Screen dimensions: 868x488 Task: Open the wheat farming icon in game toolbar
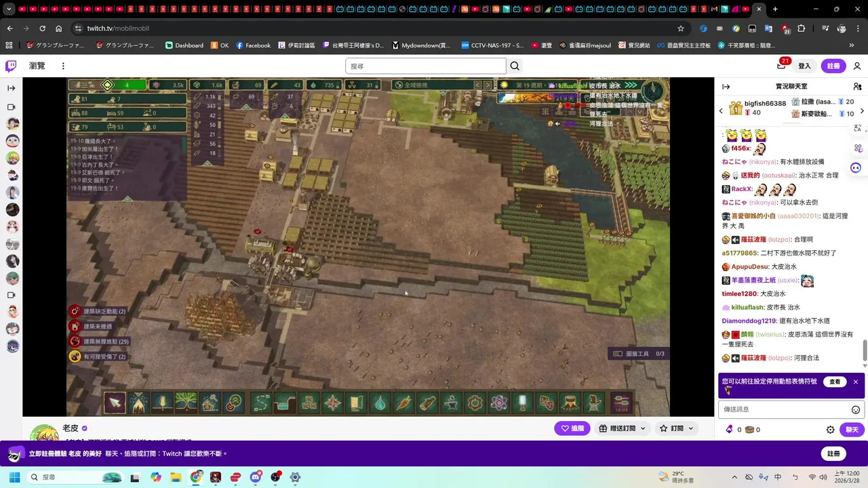pyautogui.click(x=162, y=403)
